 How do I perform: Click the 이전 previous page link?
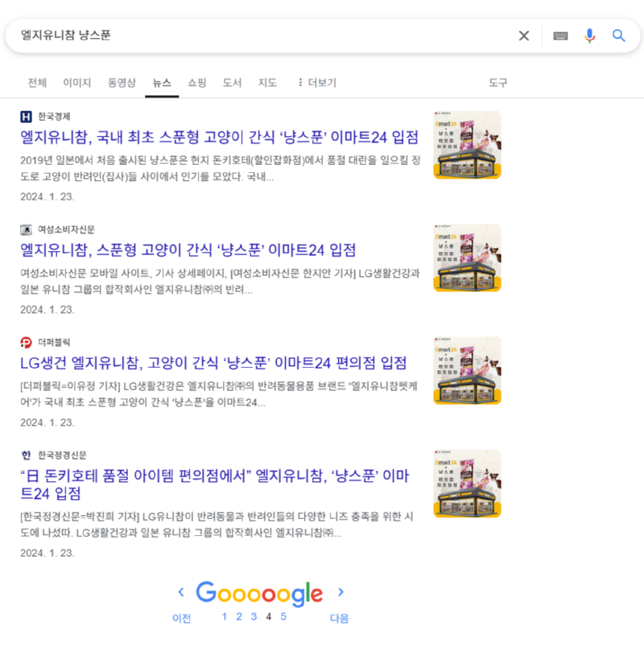pyautogui.click(x=182, y=618)
